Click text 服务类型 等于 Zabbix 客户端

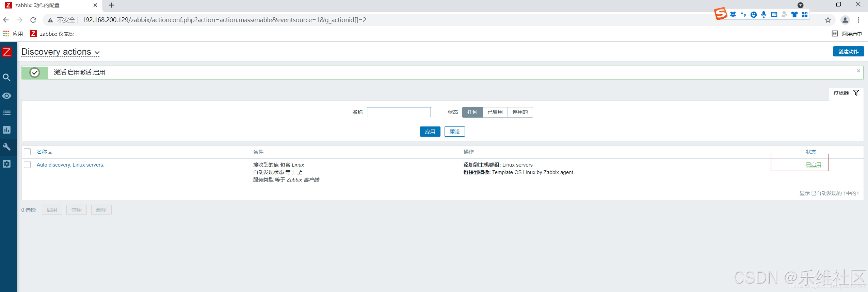[286, 180]
